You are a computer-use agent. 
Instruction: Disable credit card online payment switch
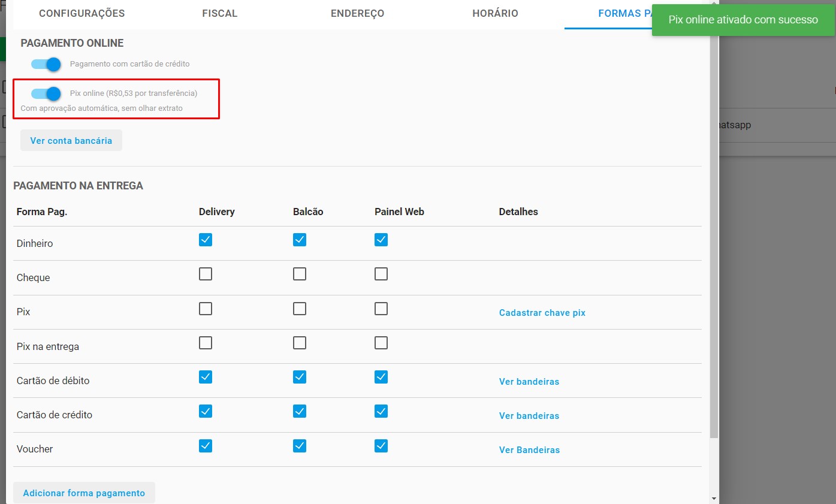click(x=46, y=64)
